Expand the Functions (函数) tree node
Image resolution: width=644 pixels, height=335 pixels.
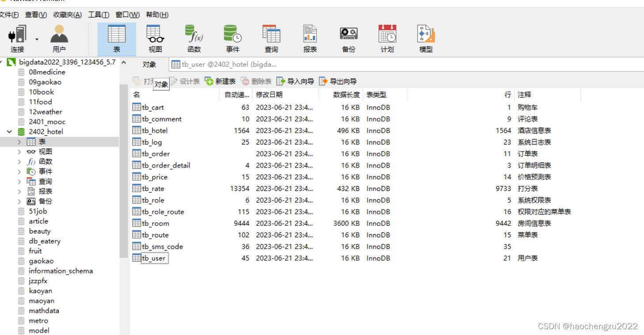tap(19, 162)
